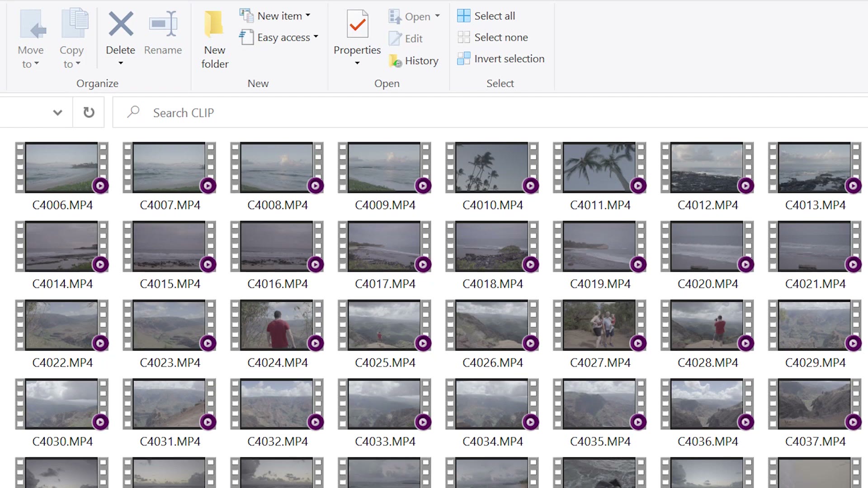Click the C4035.MP4 file name
Image resolution: width=868 pixels, height=488 pixels.
pyautogui.click(x=600, y=441)
